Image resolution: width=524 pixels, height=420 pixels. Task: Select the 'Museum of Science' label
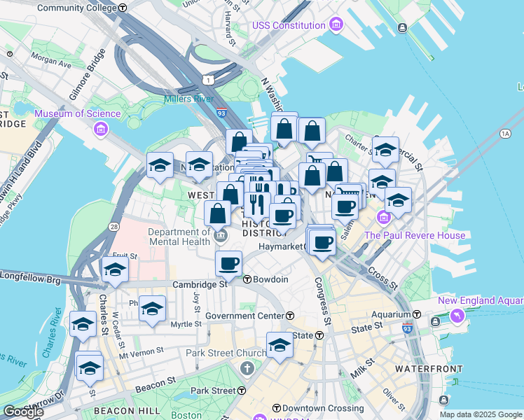tap(78, 113)
